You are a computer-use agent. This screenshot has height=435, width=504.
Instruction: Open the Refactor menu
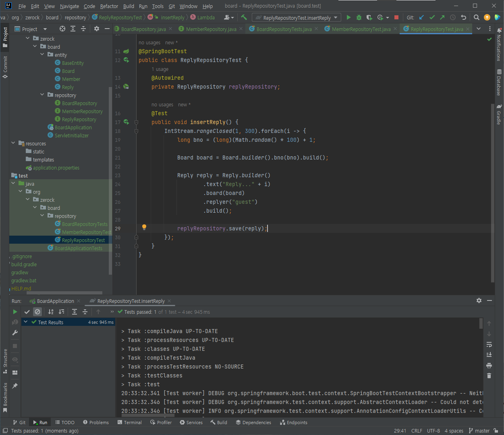(109, 6)
